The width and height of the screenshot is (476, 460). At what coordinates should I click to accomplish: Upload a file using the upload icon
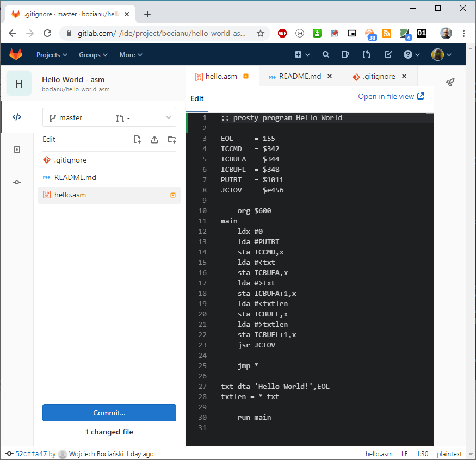point(154,139)
